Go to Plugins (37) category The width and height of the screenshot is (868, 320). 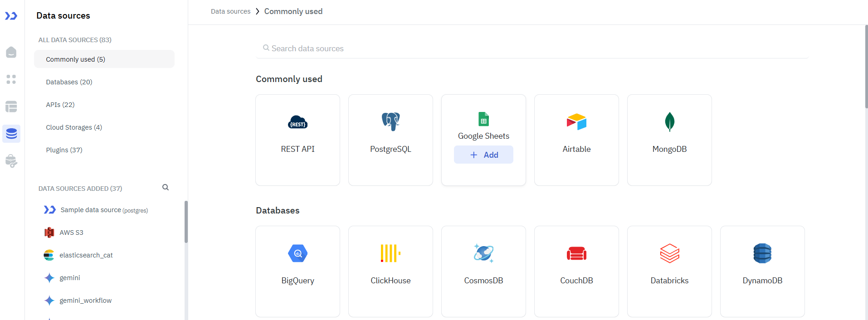click(64, 150)
